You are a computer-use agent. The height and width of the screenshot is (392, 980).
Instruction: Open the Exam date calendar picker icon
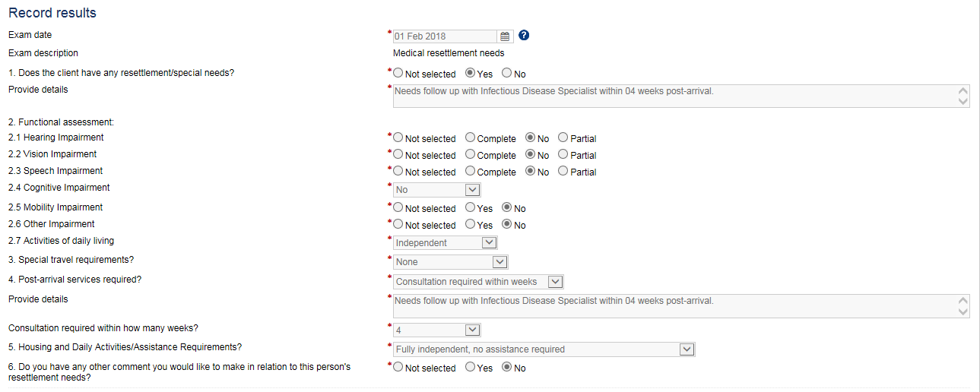[505, 36]
